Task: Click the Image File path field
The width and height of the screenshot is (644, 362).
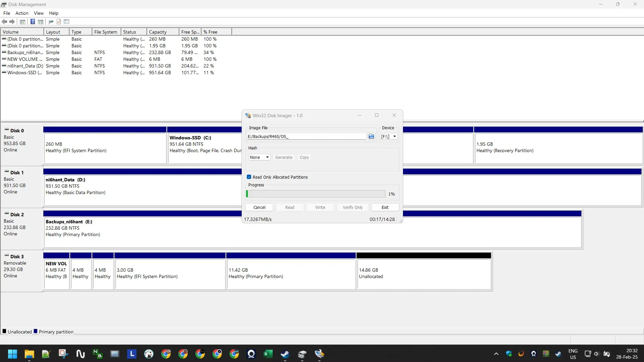Action: point(306,137)
